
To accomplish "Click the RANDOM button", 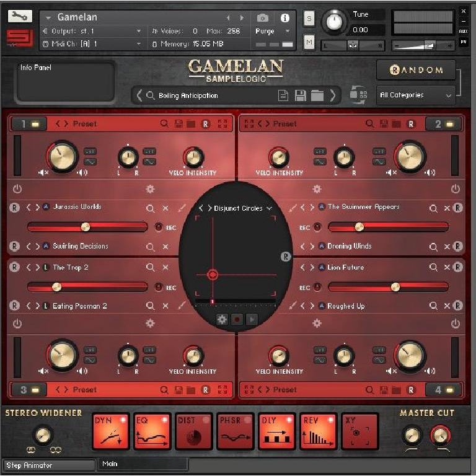I will point(416,70).
